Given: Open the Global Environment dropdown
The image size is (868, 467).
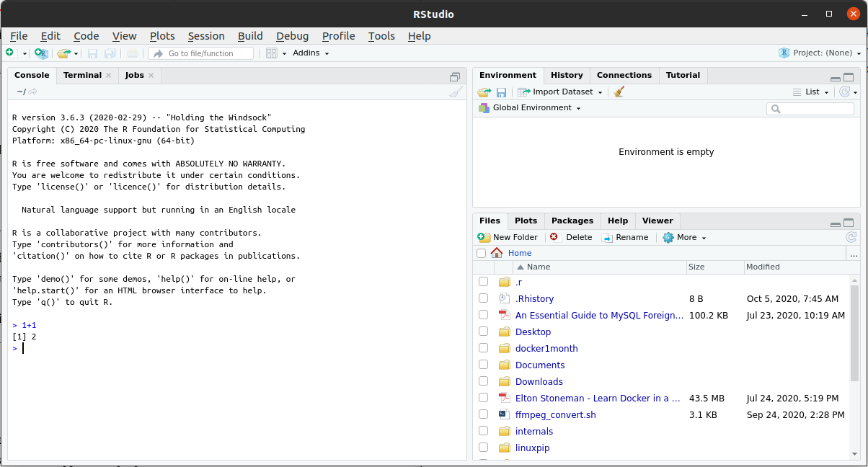Looking at the screenshot, I should pos(530,108).
